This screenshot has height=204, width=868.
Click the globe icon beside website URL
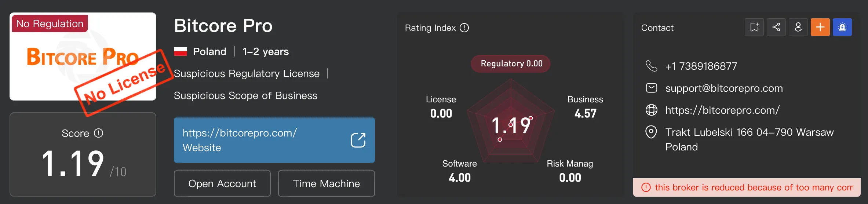pos(651,110)
